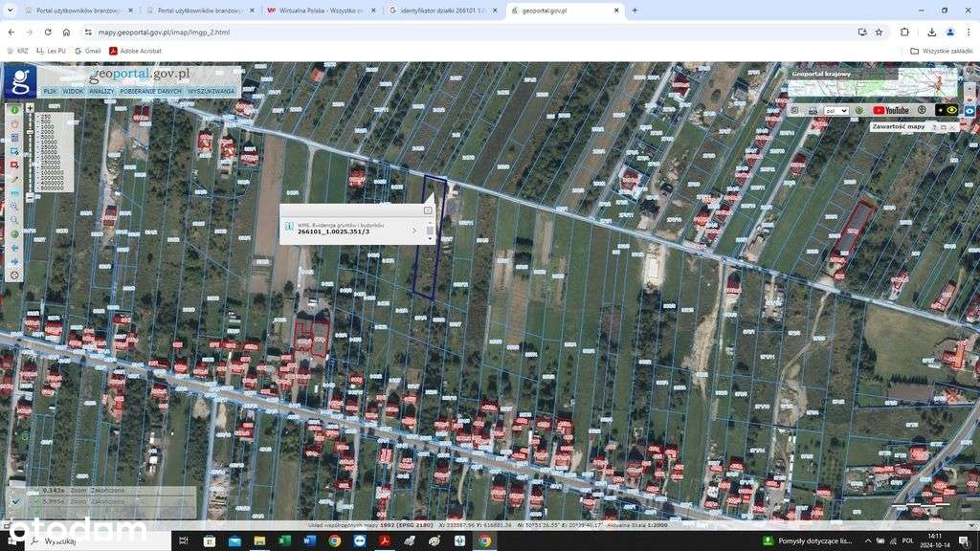980x551 pixels.
Task: Select the blue rectangle selection tool
Action: pos(14,151)
